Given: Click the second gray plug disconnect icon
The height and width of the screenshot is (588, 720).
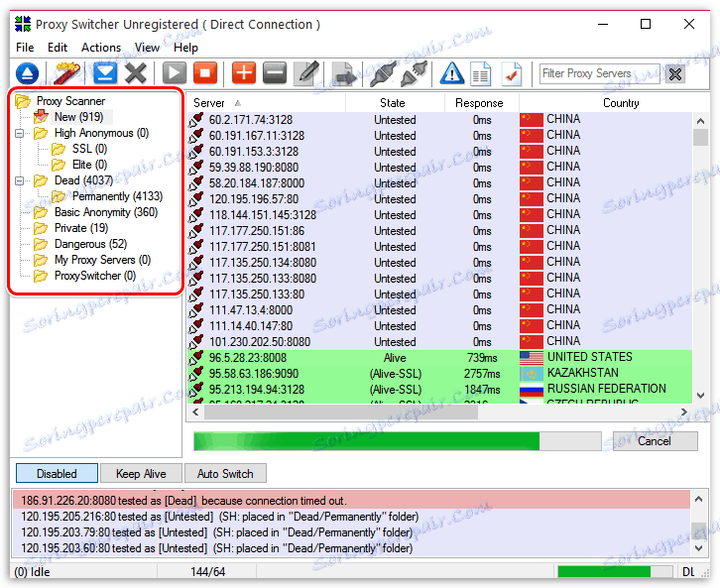Looking at the screenshot, I should 414,73.
